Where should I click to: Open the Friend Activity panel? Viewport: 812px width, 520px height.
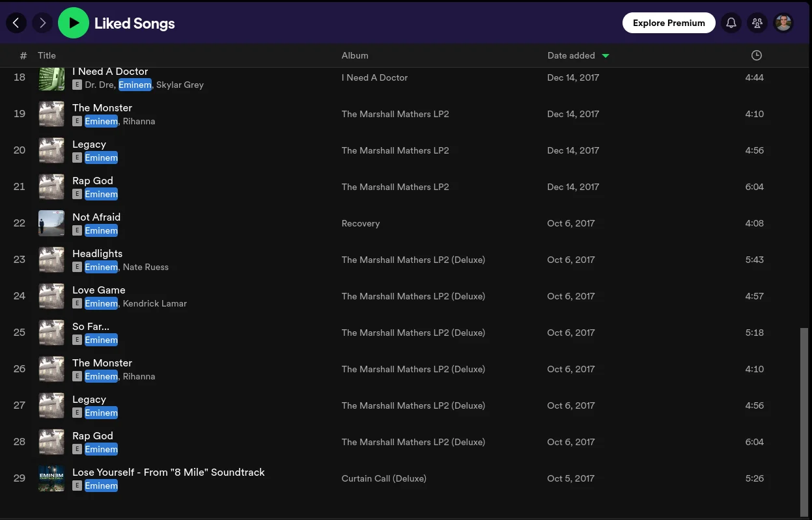(757, 23)
